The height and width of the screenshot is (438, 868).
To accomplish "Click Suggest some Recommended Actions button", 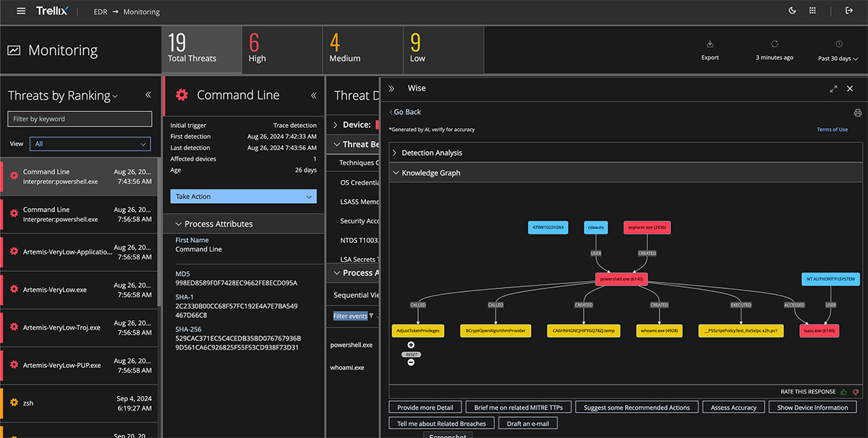I will [x=637, y=408].
